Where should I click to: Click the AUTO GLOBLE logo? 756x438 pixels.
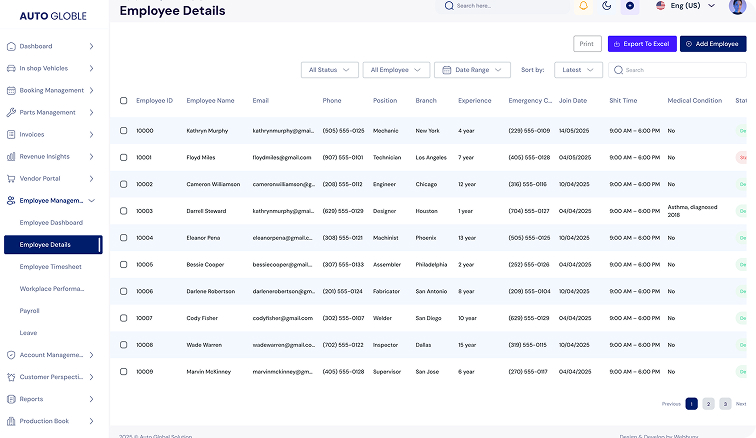(53, 16)
